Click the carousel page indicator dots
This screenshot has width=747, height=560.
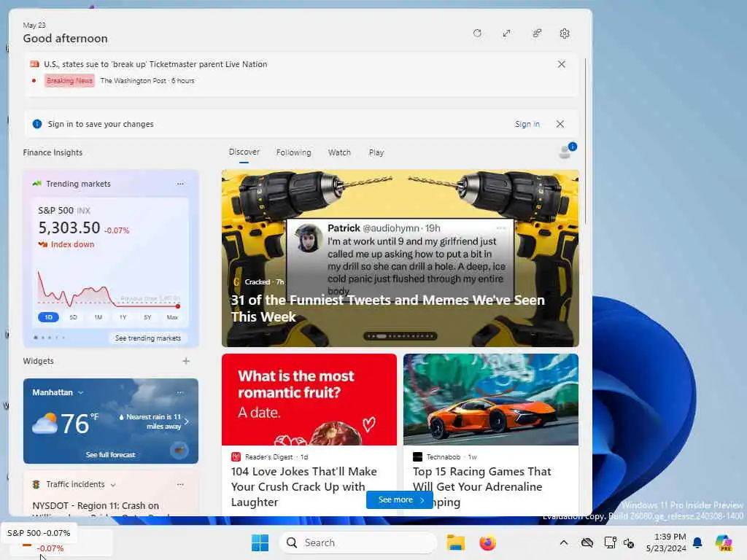pyautogui.click(x=400, y=336)
